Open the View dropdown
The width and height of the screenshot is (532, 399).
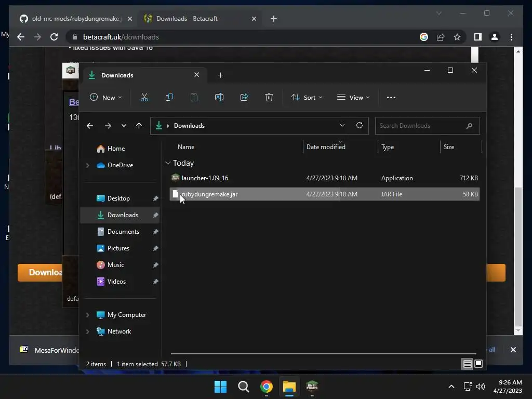click(x=353, y=97)
